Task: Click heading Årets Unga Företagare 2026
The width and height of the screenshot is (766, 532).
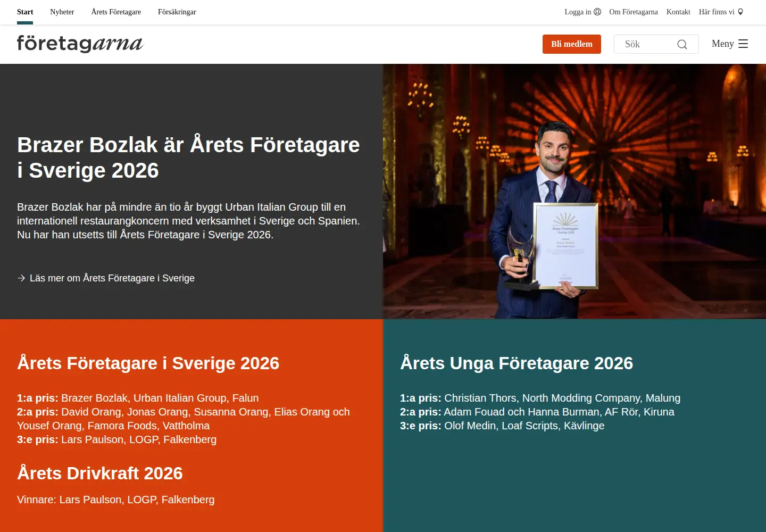Action: click(517, 363)
